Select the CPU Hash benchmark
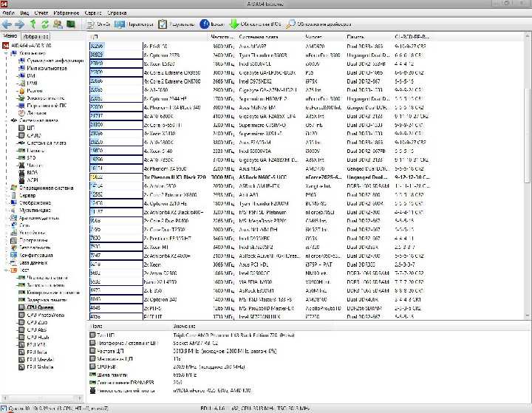Screen dimensions: 532x413 (34, 338)
